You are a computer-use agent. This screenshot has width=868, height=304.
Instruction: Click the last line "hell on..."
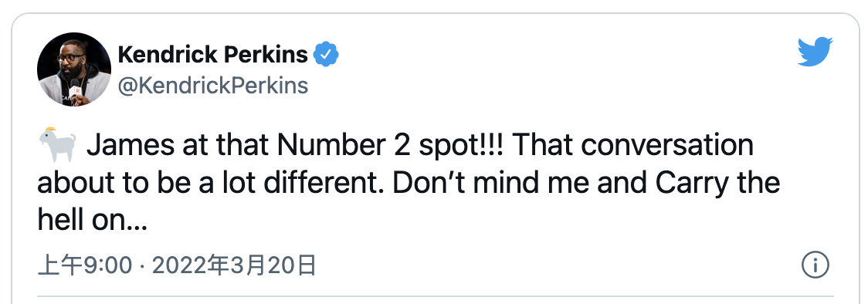pyautogui.click(x=92, y=221)
